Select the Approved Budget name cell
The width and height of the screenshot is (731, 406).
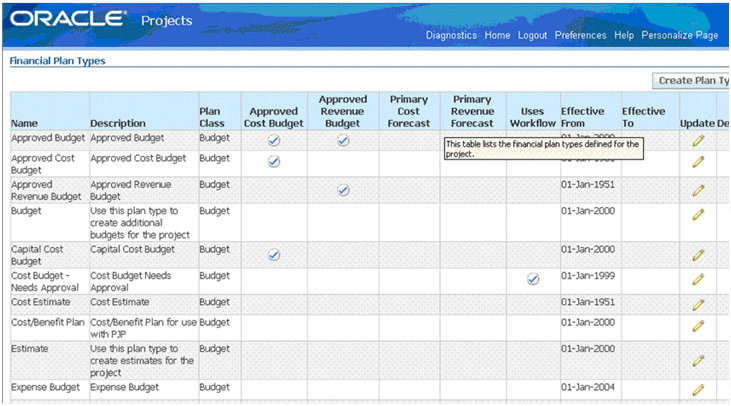(48, 138)
